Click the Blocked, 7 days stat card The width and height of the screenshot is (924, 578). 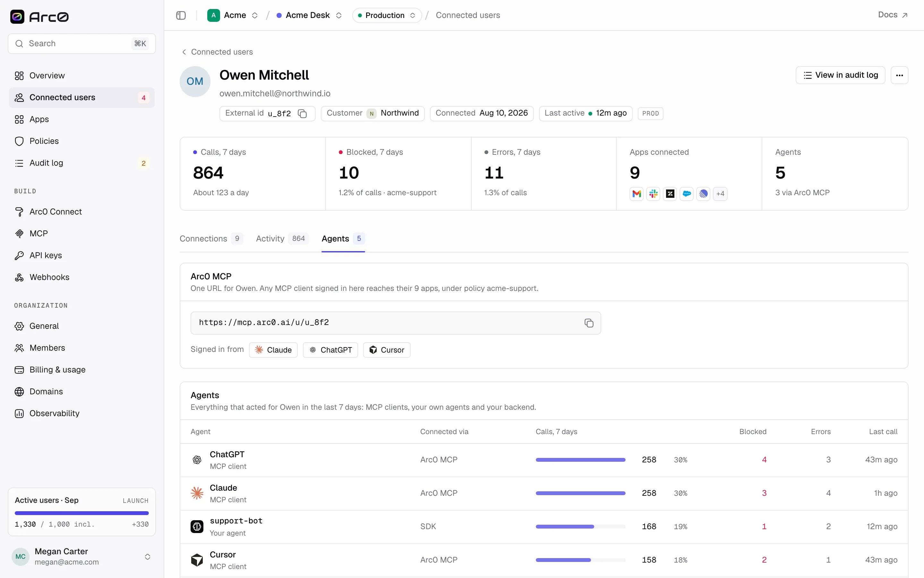(x=398, y=173)
